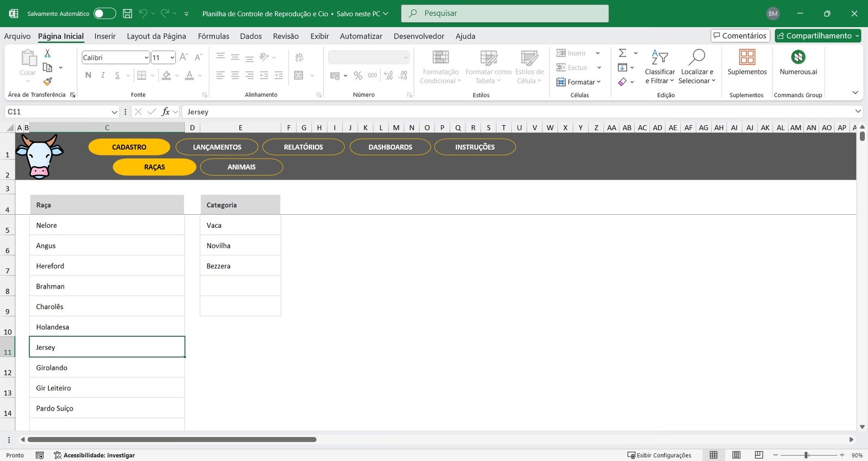Switch to Page Layout view icon
This screenshot has width=868, height=461.
(x=736, y=455)
